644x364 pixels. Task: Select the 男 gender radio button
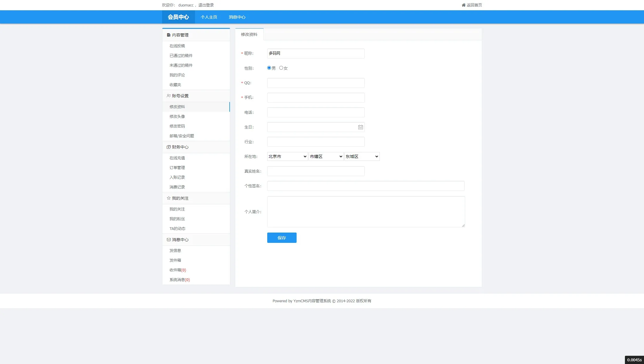(269, 68)
